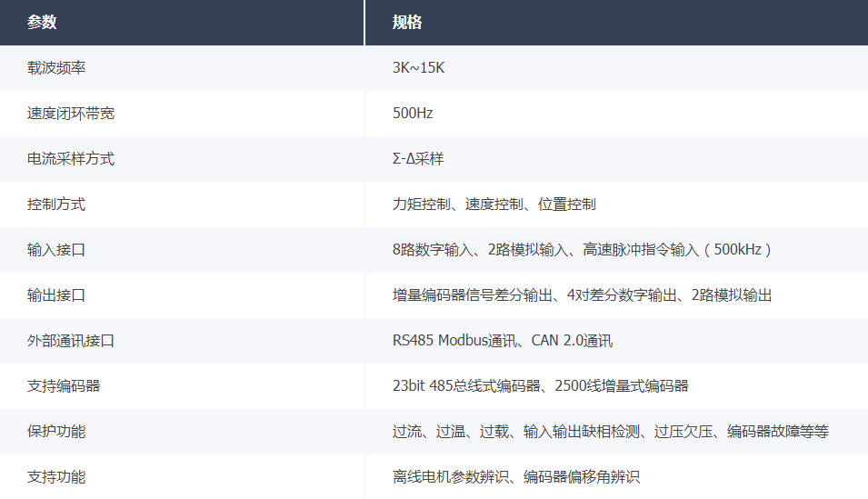This screenshot has height=499, width=868.
Task: Click the 离线电机参数辨识 specification text
Action: [x=451, y=477]
